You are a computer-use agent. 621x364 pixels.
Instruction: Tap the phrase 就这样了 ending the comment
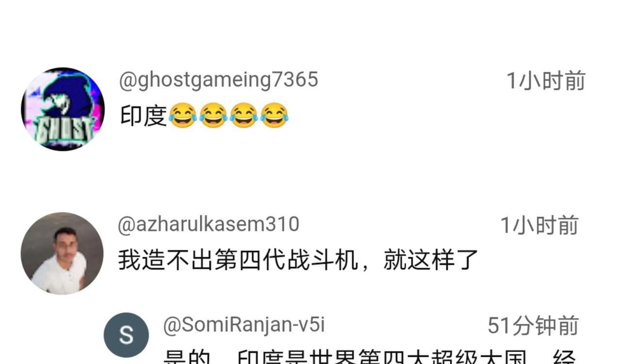click(431, 260)
